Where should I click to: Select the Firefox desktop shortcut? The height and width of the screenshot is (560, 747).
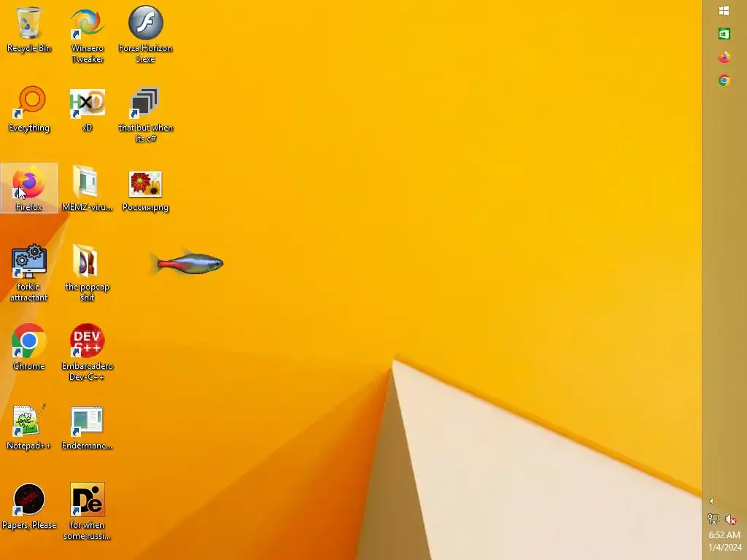click(x=28, y=188)
